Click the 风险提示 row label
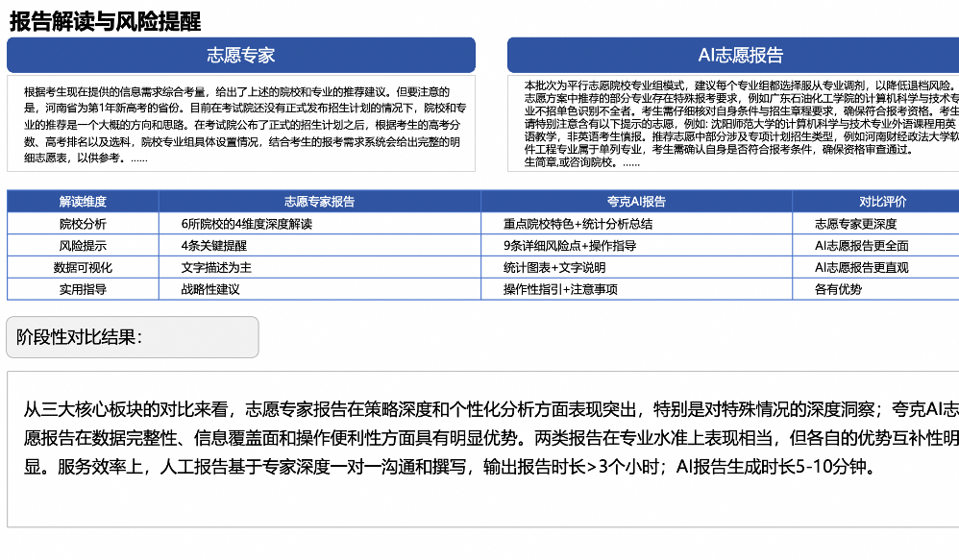This screenshot has width=959, height=560. pos(83,246)
